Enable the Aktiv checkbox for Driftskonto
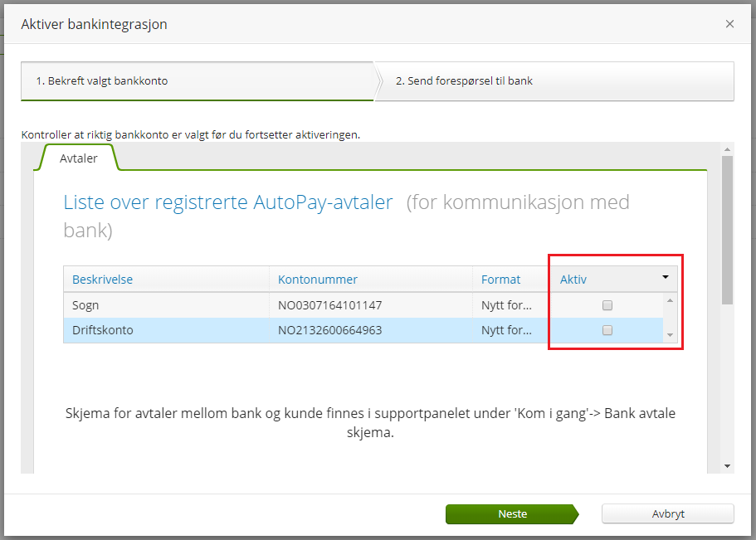 tap(607, 329)
